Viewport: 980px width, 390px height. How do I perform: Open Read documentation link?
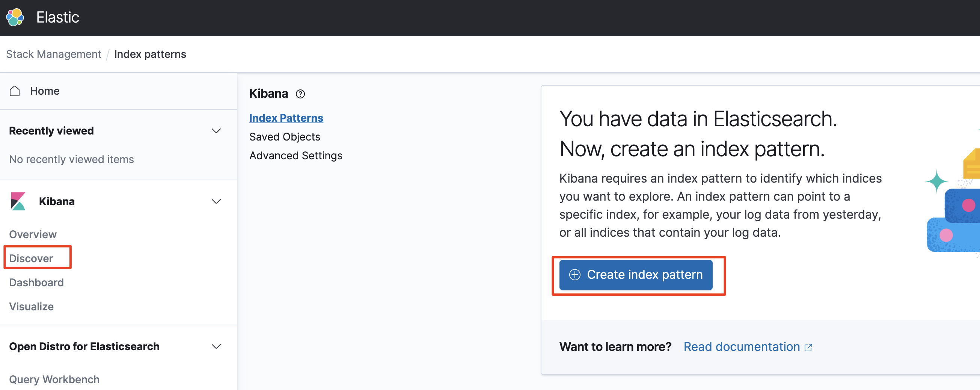pos(742,346)
